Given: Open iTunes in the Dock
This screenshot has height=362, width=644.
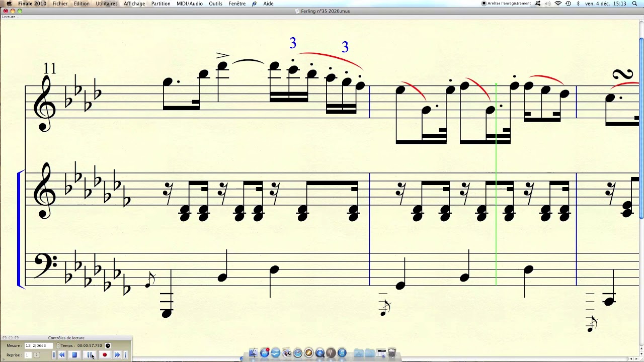Looking at the screenshot, I should (342, 353).
